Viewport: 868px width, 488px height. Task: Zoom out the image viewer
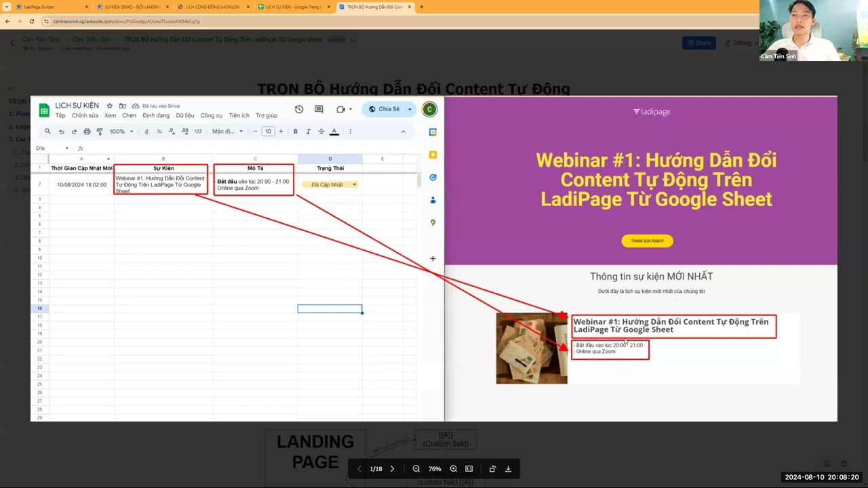pos(416,469)
